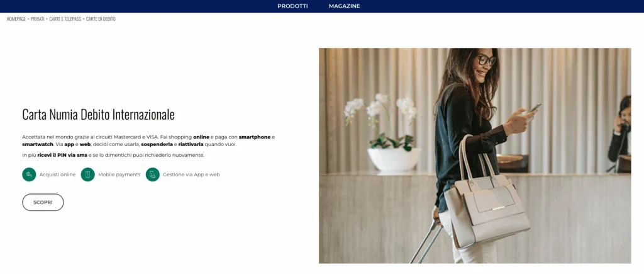The image size is (644, 274).
Task: Click the bold word sospenderla in paragraph
Action: tap(157, 145)
